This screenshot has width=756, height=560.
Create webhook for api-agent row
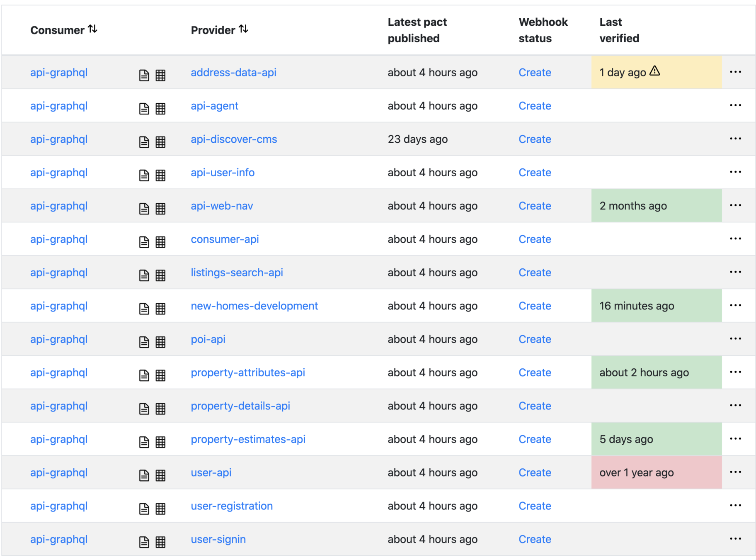tap(535, 106)
